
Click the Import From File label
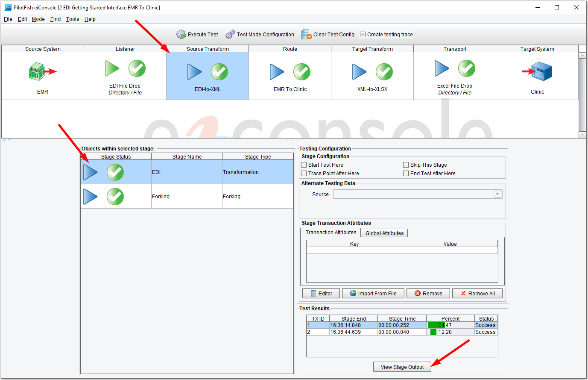pos(377,294)
